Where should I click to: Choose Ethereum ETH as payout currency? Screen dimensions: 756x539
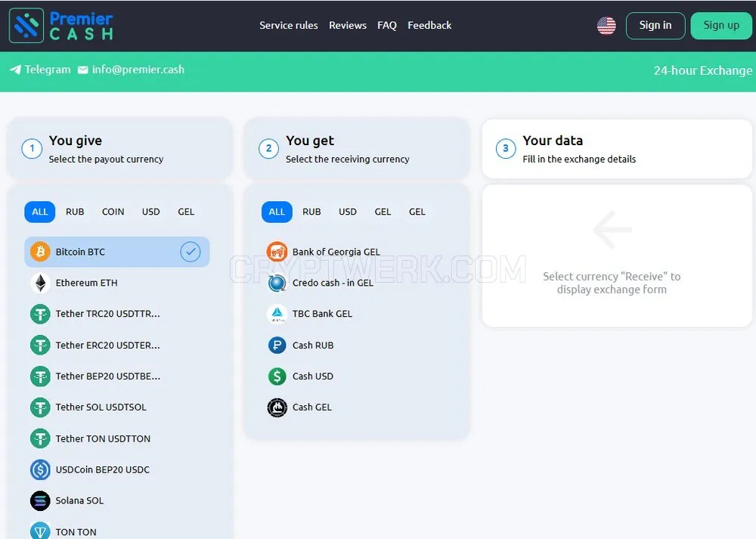click(x=116, y=283)
